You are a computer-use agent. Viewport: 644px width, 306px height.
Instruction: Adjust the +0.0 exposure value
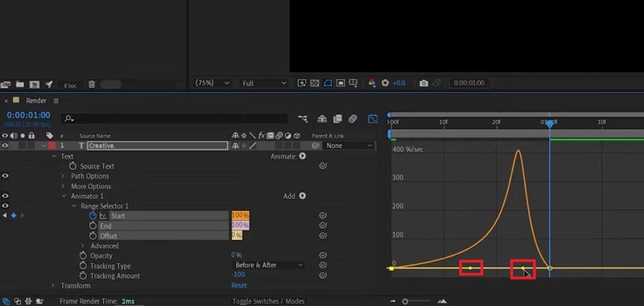[398, 83]
